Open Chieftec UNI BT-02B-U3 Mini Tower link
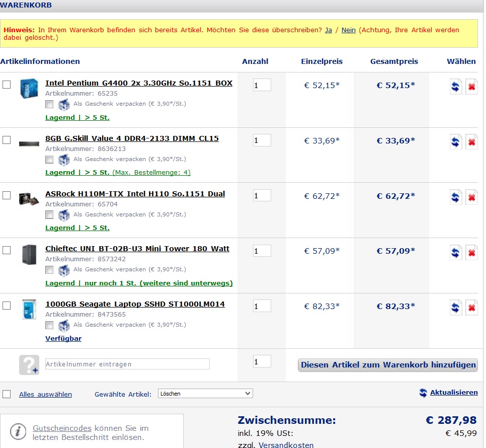This screenshot has width=486, height=448. tap(137, 249)
